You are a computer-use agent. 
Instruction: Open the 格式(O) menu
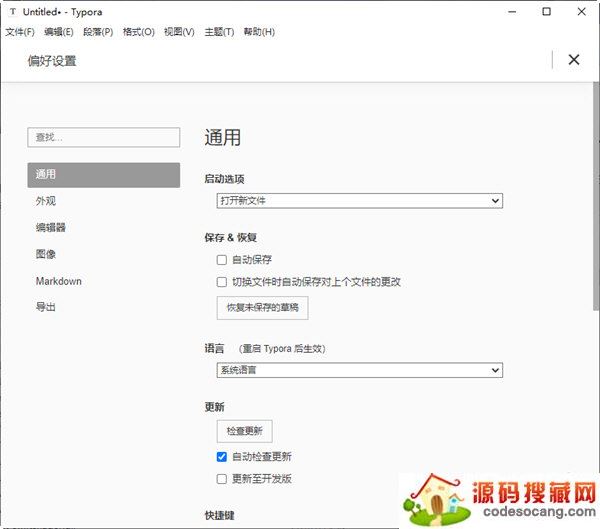(x=138, y=32)
